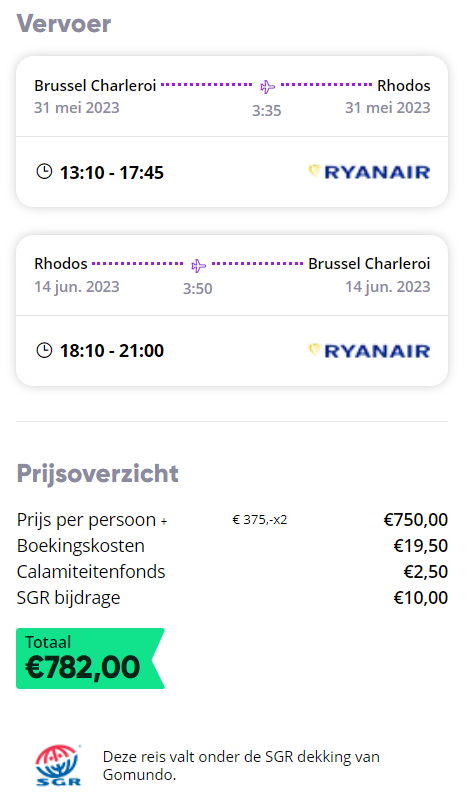Viewport: 472px width, 807px height.
Task: Click the Vervoer section heading
Action: [64, 24]
